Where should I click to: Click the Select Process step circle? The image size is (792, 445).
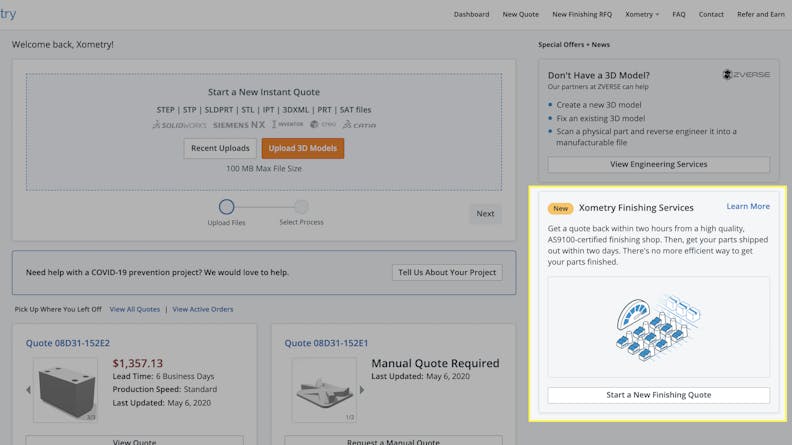click(301, 207)
